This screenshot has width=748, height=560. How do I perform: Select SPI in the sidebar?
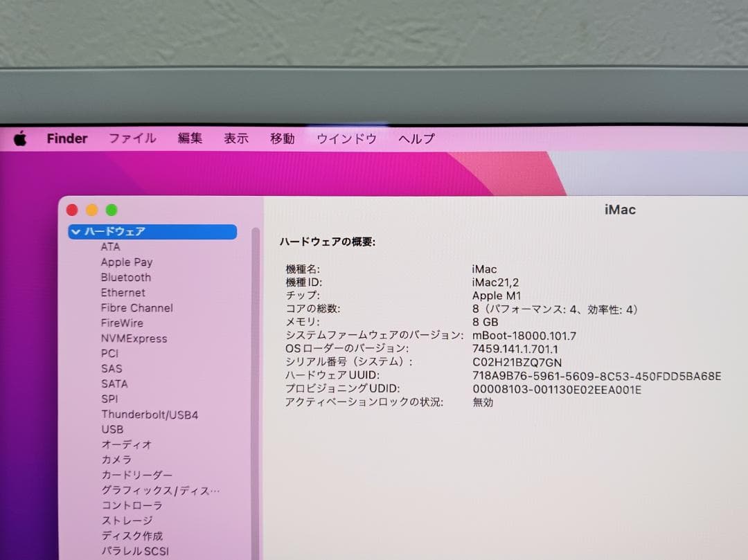(x=109, y=399)
